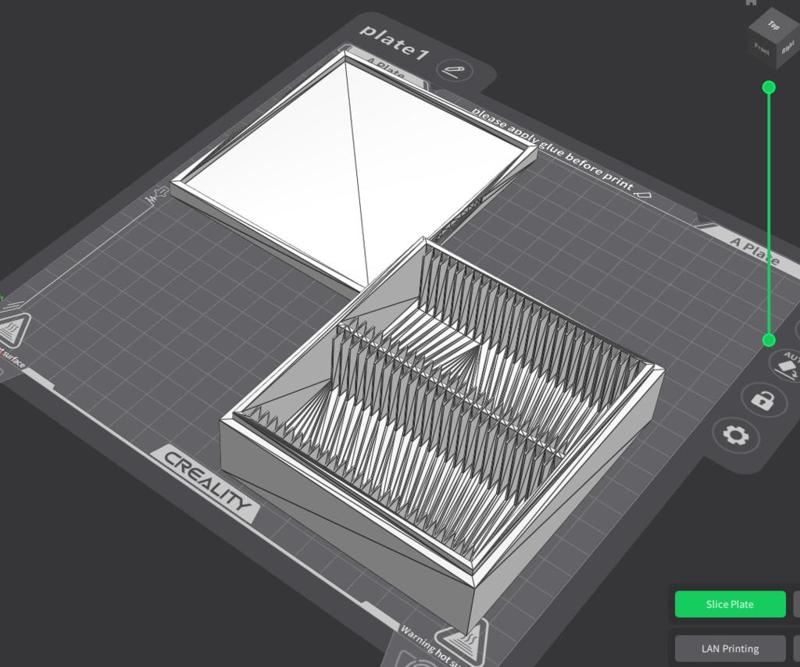
Task: Click the home view icon above cube
Action: (751, 3)
